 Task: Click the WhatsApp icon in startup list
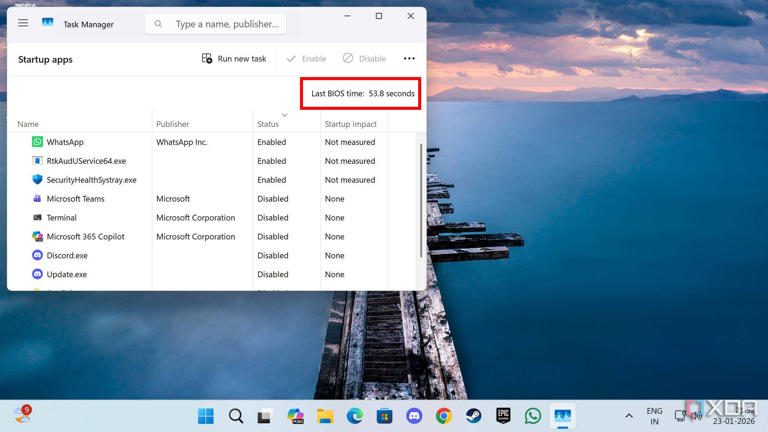coord(37,142)
